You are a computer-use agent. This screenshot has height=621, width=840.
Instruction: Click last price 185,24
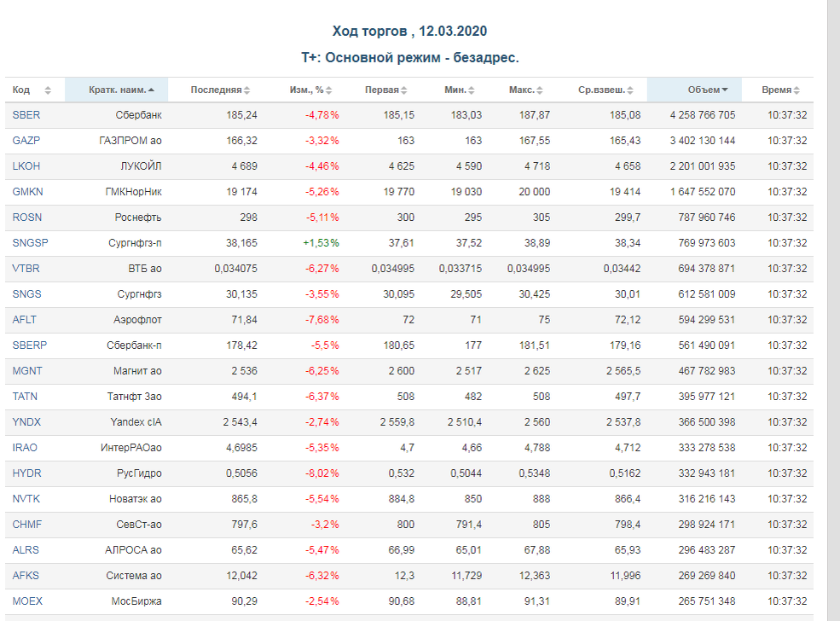click(241, 115)
